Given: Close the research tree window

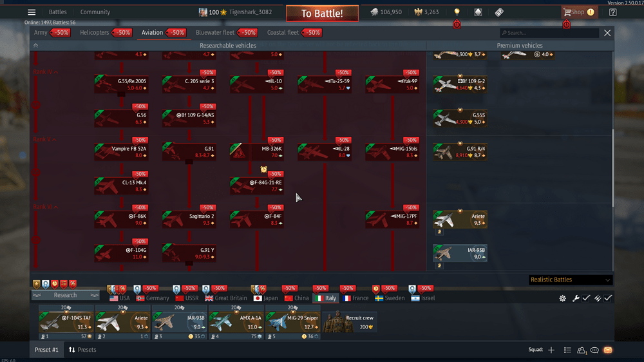Looking at the screenshot, I should click(x=607, y=33).
